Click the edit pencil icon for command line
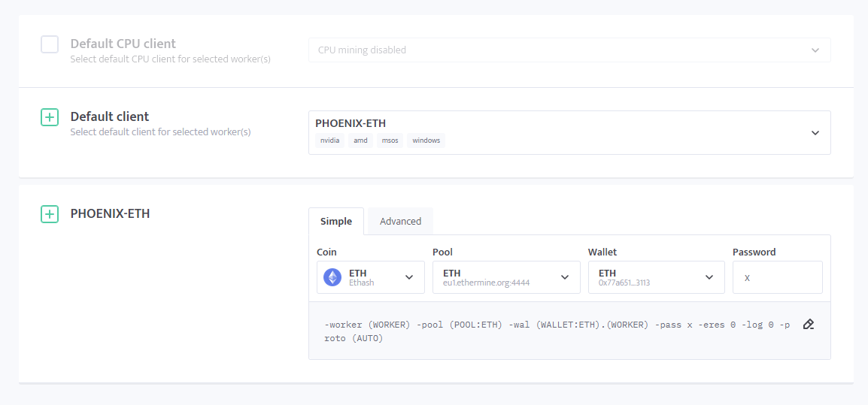Image resolution: width=868 pixels, height=405 pixels. pos(809,324)
